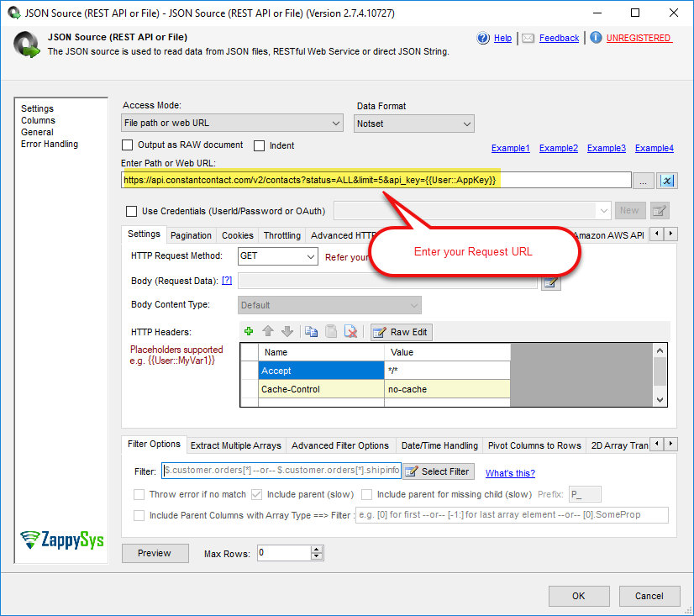Click the Select Filter button
The image size is (694, 616).
439,471
